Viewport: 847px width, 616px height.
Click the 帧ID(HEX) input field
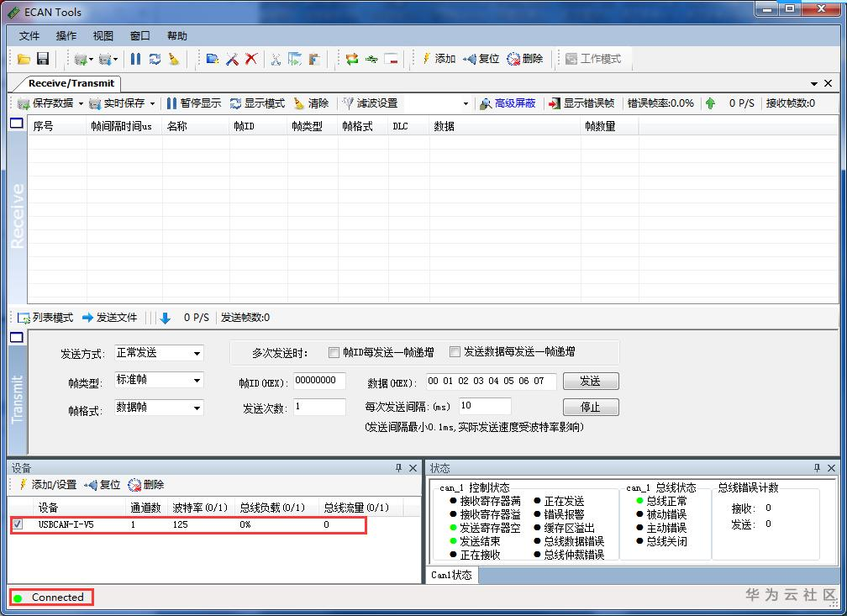tap(319, 381)
